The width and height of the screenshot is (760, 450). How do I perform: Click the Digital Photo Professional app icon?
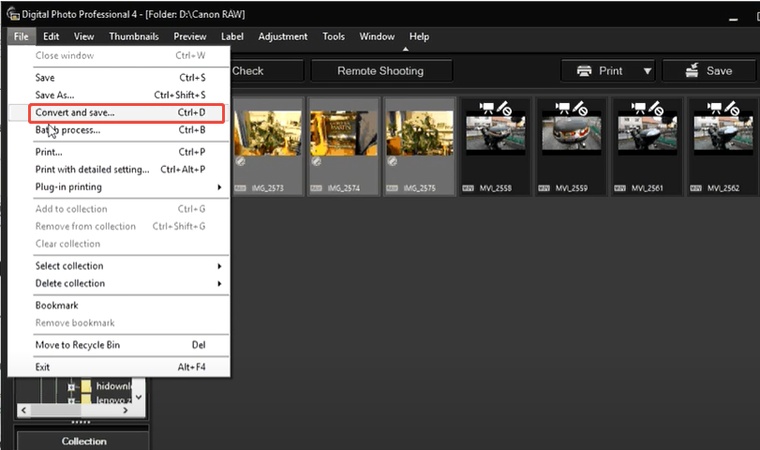pyautogui.click(x=13, y=14)
